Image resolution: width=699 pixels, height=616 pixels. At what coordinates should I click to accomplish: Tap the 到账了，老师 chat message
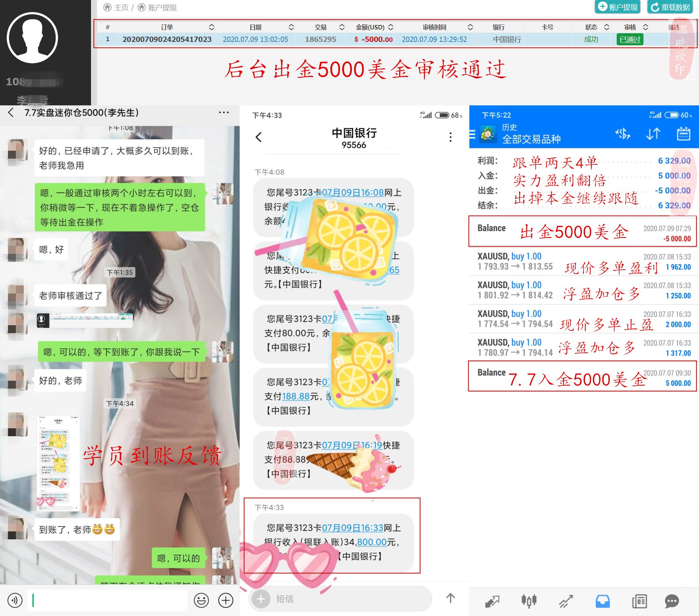pos(77,530)
